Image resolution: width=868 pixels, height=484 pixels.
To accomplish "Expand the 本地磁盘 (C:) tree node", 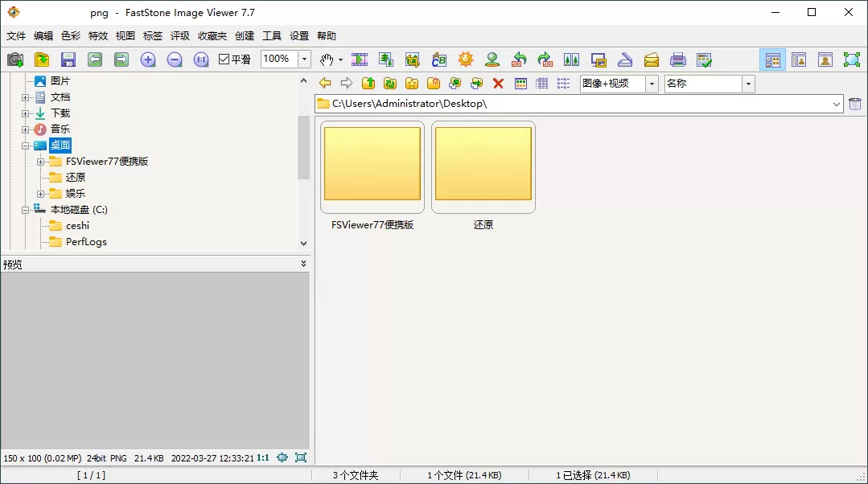I will click(x=25, y=209).
